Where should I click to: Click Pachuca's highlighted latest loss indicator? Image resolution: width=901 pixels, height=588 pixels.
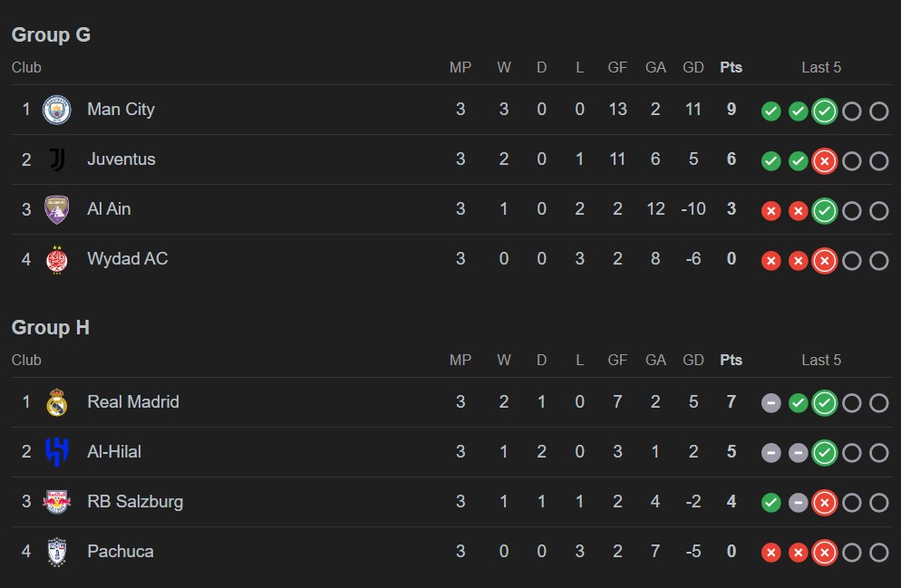(824, 553)
